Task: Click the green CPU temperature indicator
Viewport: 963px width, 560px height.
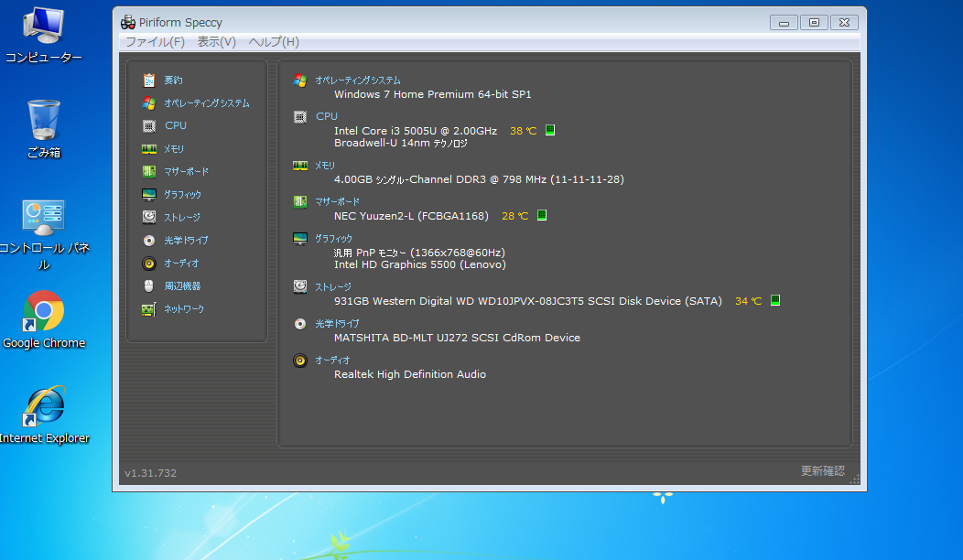Action: 550,130
